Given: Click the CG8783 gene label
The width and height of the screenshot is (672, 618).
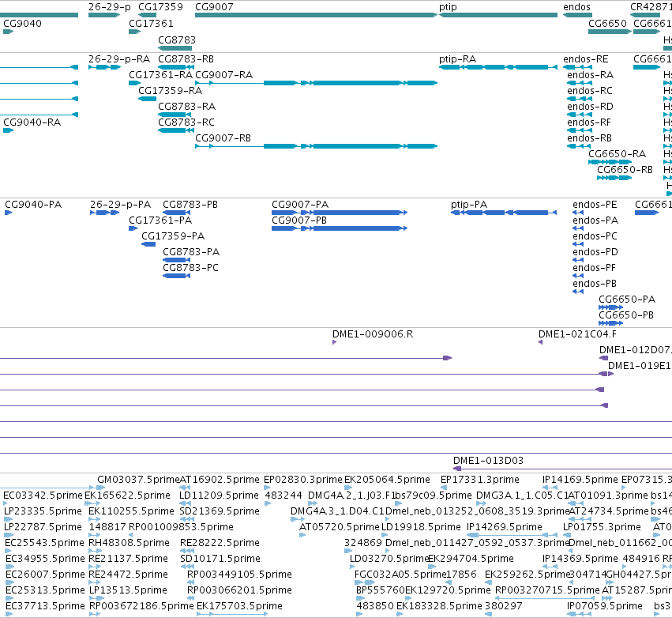Looking at the screenshot, I should point(177,40).
